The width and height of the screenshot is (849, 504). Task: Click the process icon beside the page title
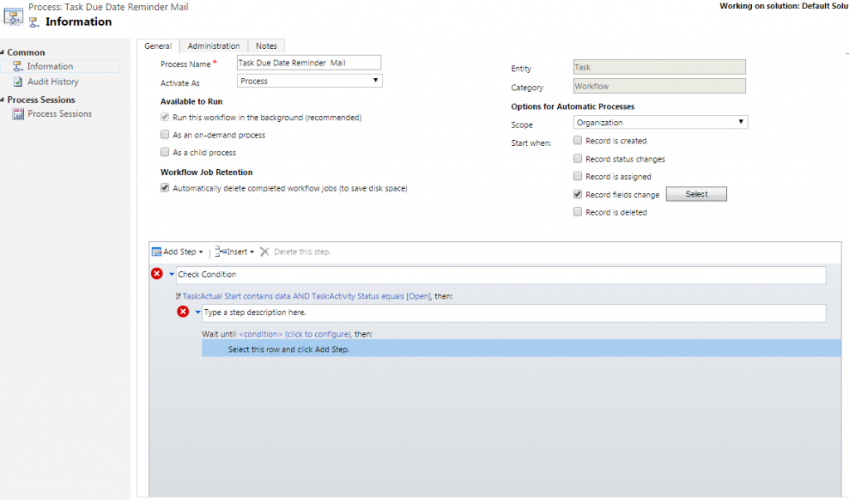coord(13,16)
